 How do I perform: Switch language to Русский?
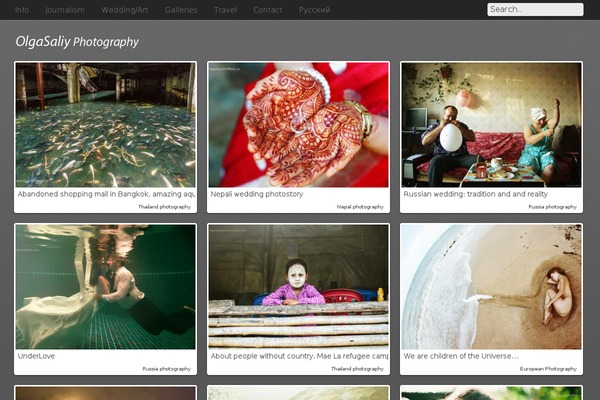pyautogui.click(x=315, y=10)
